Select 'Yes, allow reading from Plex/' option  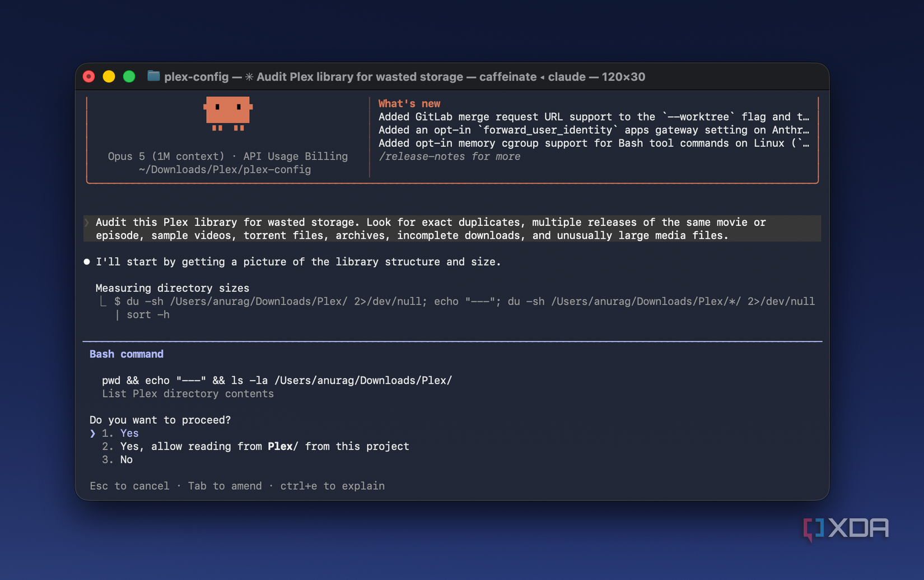coord(255,447)
